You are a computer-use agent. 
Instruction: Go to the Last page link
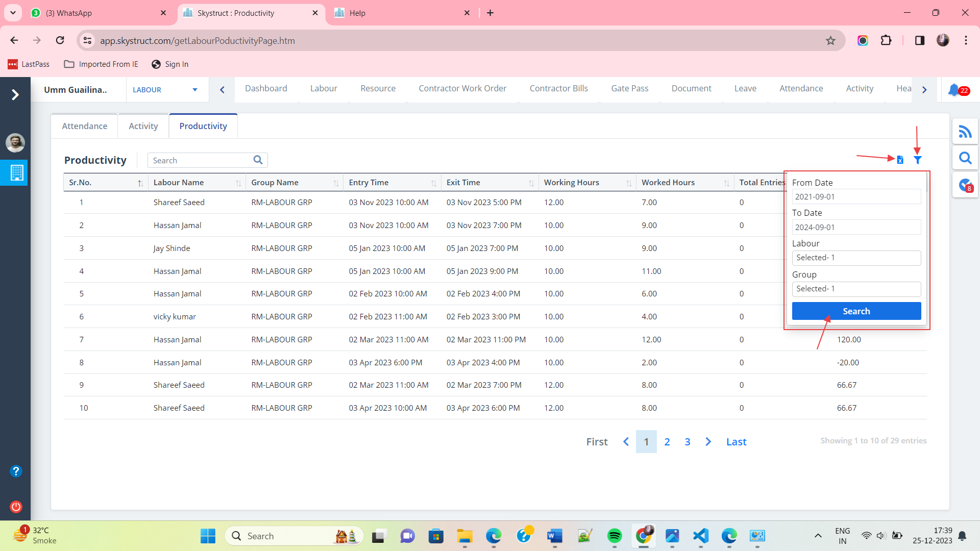point(736,442)
